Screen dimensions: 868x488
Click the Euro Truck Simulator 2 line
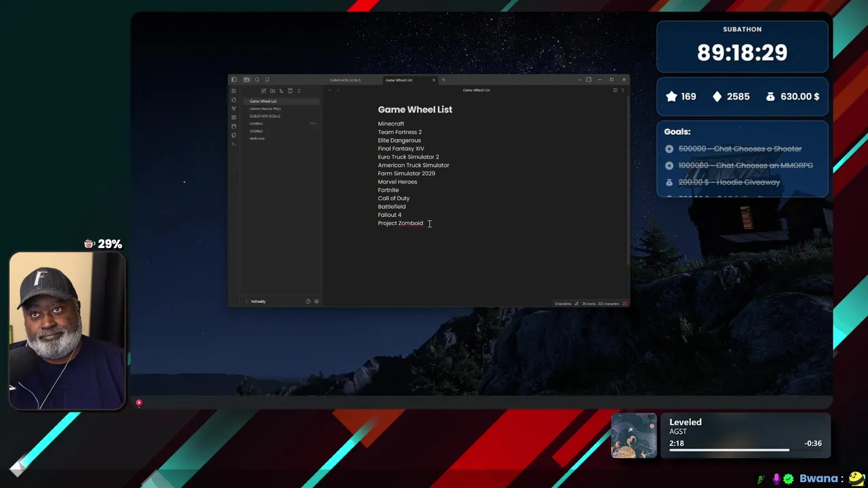(x=408, y=157)
